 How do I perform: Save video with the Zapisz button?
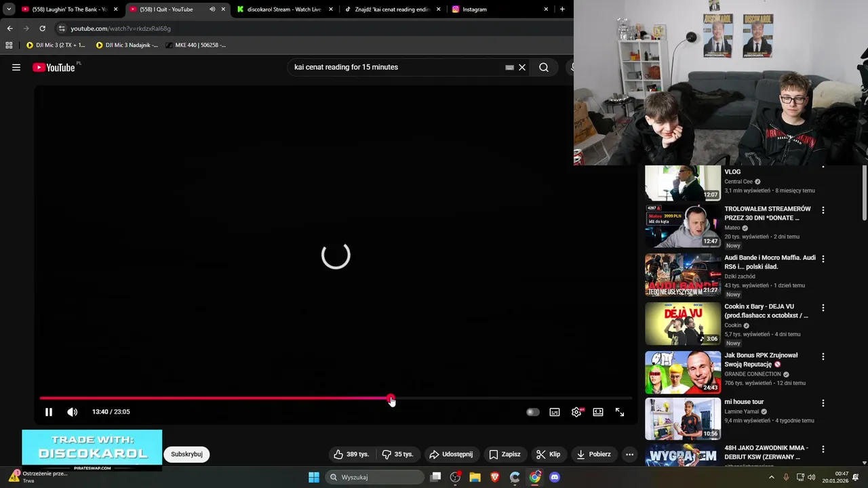pyautogui.click(x=505, y=454)
